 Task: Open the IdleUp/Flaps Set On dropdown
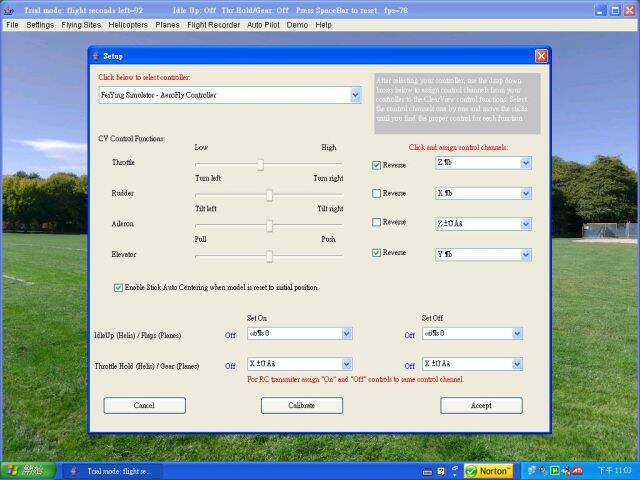point(347,333)
